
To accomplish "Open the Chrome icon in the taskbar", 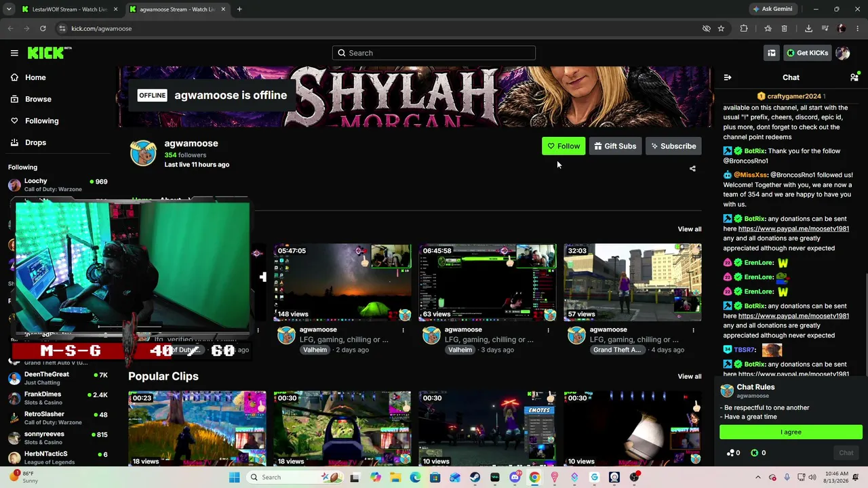I will click(x=534, y=477).
